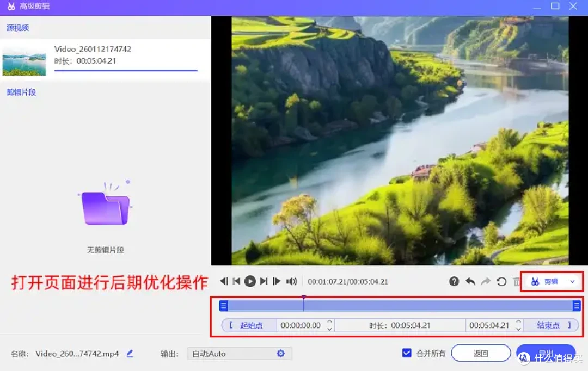Select the source video thumbnail

coord(24,60)
